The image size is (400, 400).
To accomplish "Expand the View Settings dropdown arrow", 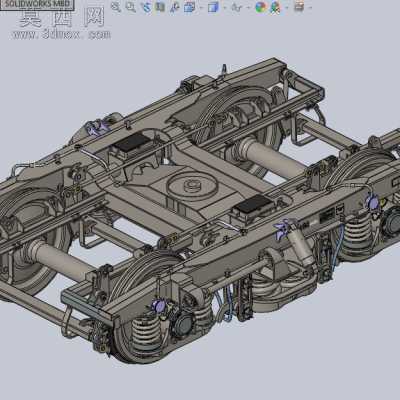I will [310, 7].
